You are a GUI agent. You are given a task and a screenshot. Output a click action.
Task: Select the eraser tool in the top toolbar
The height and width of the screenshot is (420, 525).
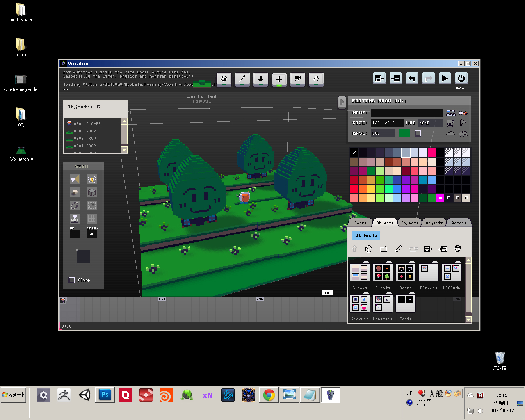click(x=224, y=79)
